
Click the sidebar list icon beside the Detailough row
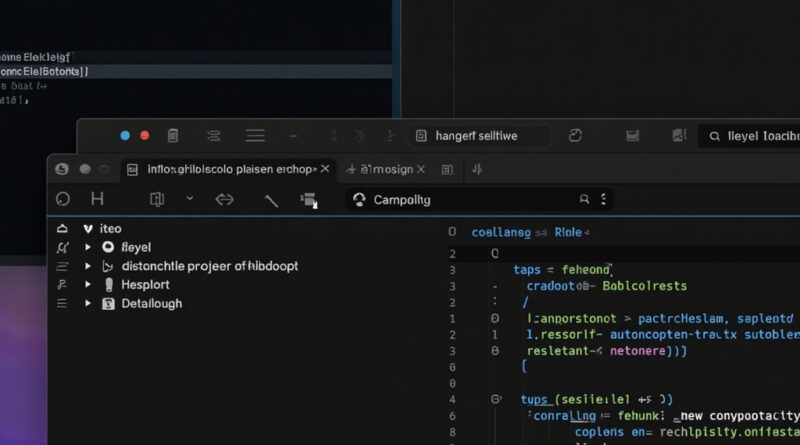[62, 304]
